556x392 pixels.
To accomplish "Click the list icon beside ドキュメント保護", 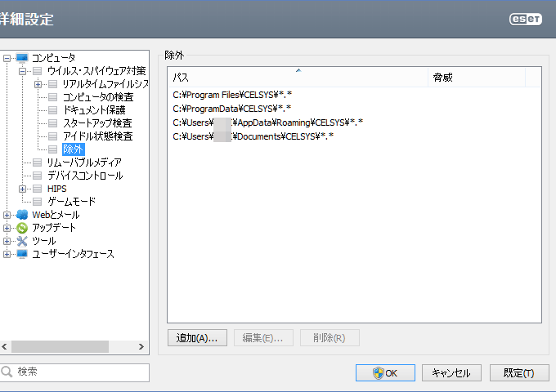I will click(53, 110).
